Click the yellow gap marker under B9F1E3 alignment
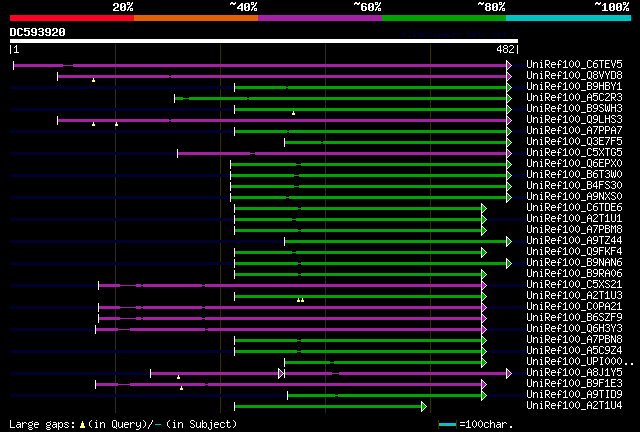Image resolution: width=640 pixels, height=432 pixels. (182, 388)
